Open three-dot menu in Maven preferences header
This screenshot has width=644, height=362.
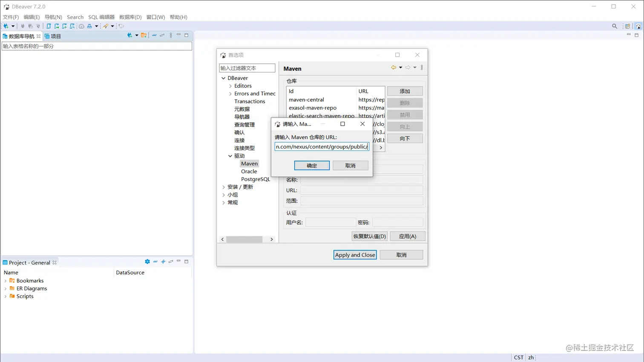pyautogui.click(x=422, y=67)
